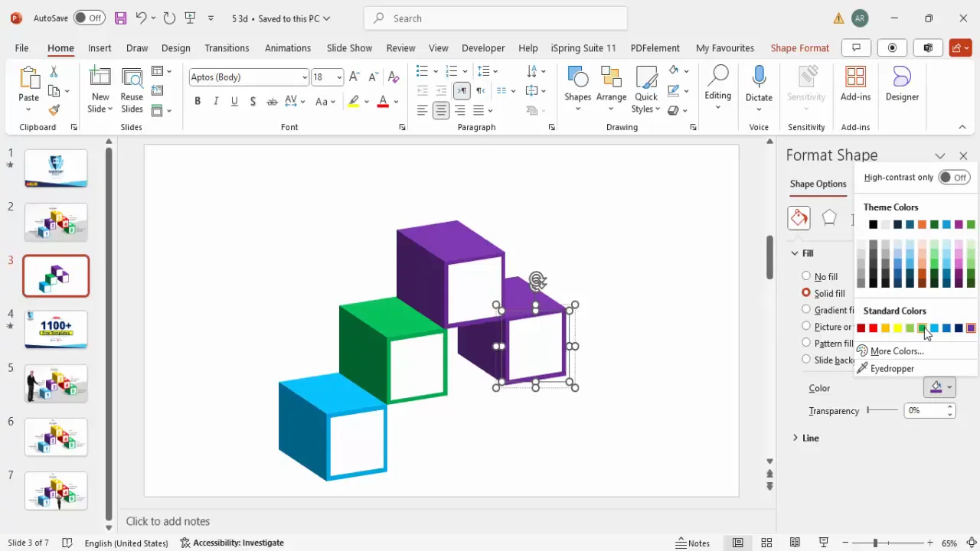980x551 pixels.
Task: Apply strikethrough formatting
Action: 272,101
